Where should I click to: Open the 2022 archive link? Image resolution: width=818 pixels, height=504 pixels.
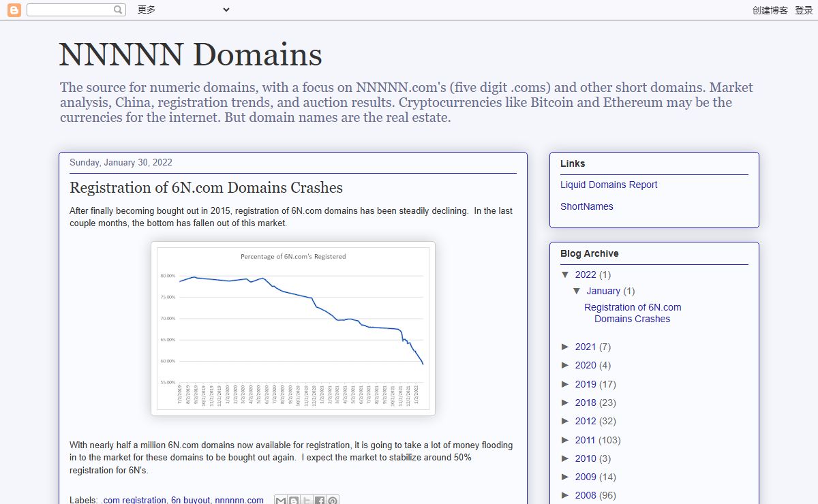pyautogui.click(x=586, y=274)
